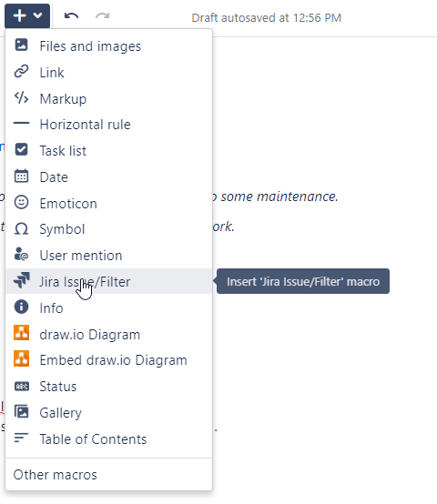Click the Emoticon smiley face icon
This screenshot has height=504, width=437.
tap(21, 203)
